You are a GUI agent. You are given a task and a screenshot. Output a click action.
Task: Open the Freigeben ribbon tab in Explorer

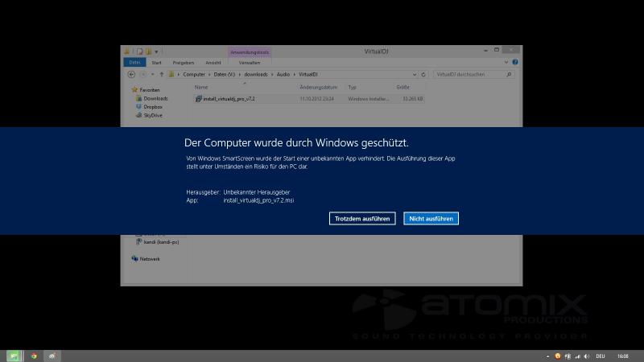coord(184,63)
